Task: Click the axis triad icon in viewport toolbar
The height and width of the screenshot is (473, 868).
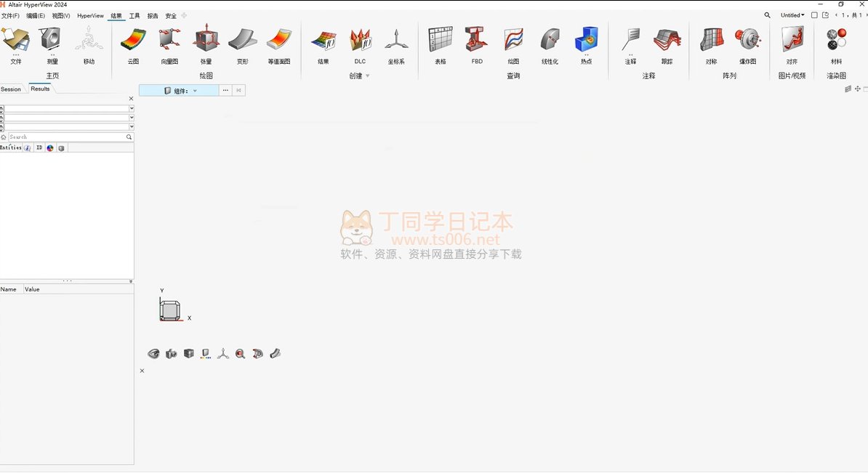Action: 223,354
